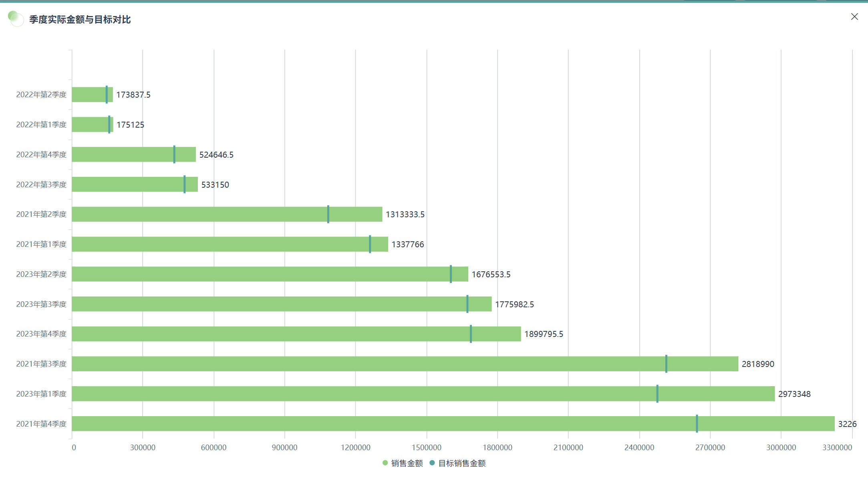Screen dimensions: 868x485
Task: Click the 目标销售金额 legend color dot
Action: pos(432,463)
